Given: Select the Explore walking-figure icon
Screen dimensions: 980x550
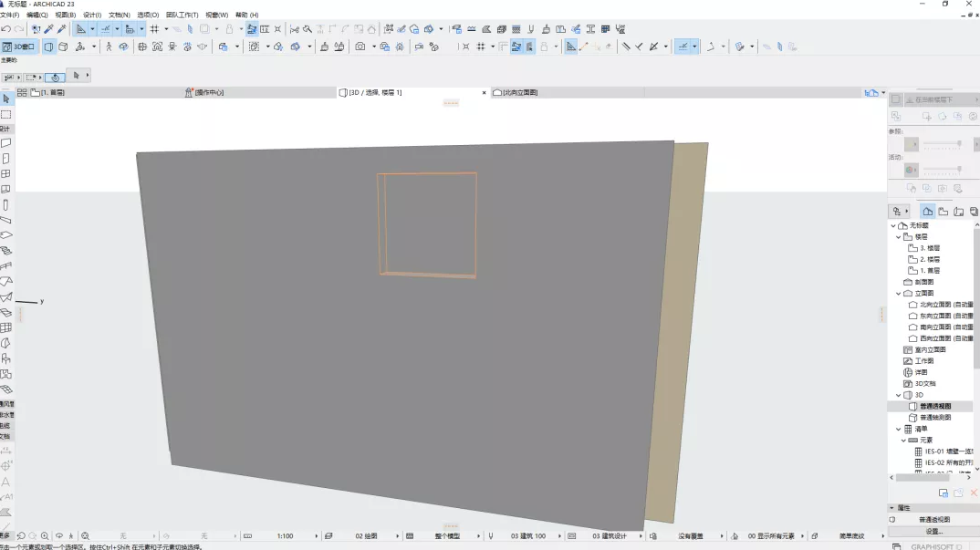Looking at the screenshot, I should [109, 47].
